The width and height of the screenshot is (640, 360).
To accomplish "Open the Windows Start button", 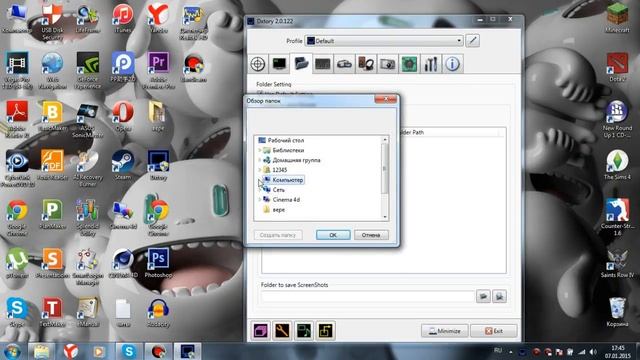I will click(12, 351).
